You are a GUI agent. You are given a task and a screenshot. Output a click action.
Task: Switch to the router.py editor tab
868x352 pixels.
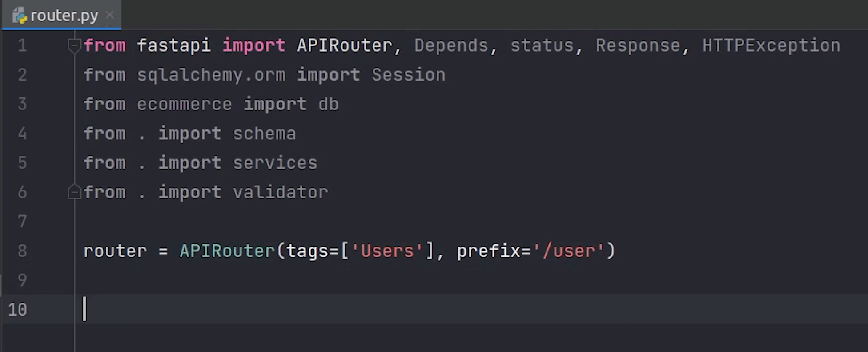click(64, 16)
